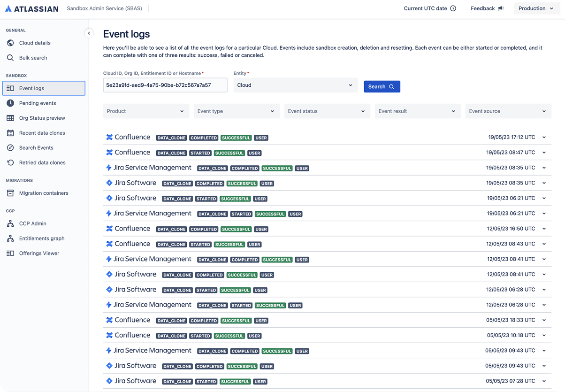Viewport: 565px width, 392px height.
Task: Click Confluence icon in 12/05/23 16:50 row
Action: [109, 229]
